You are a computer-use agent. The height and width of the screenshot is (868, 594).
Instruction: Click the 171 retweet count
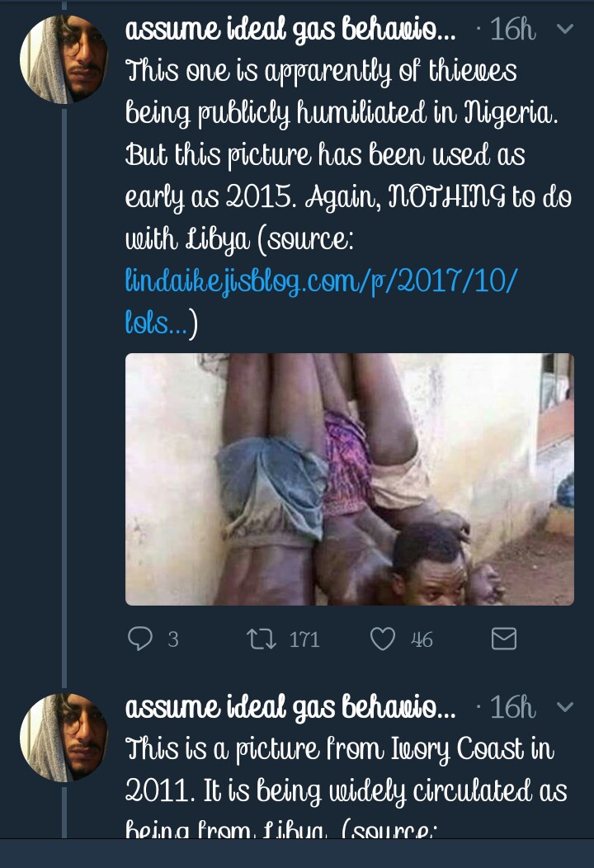[x=304, y=639]
